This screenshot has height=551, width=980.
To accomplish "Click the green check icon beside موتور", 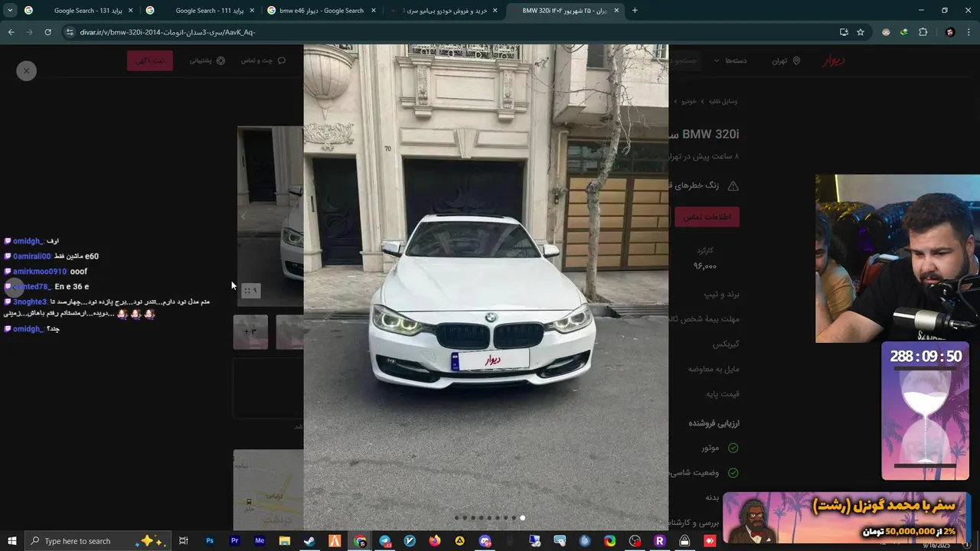I will point(733,448).
